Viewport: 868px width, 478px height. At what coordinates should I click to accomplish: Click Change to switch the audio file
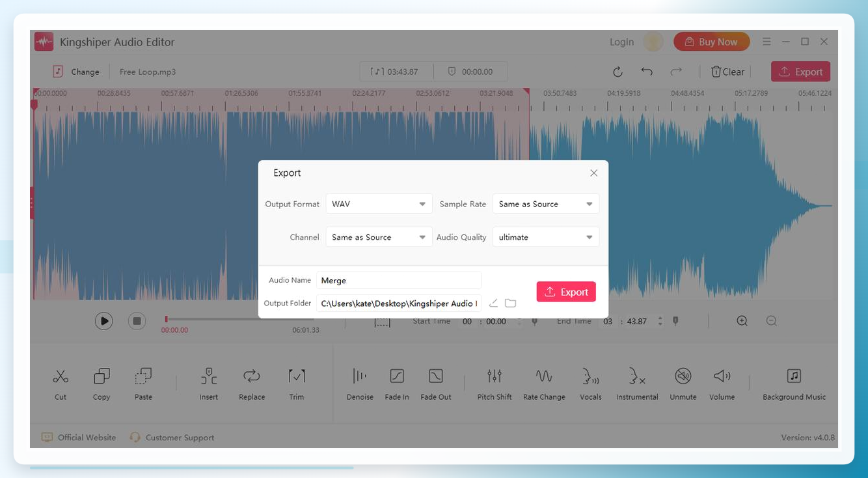(76, 72)
